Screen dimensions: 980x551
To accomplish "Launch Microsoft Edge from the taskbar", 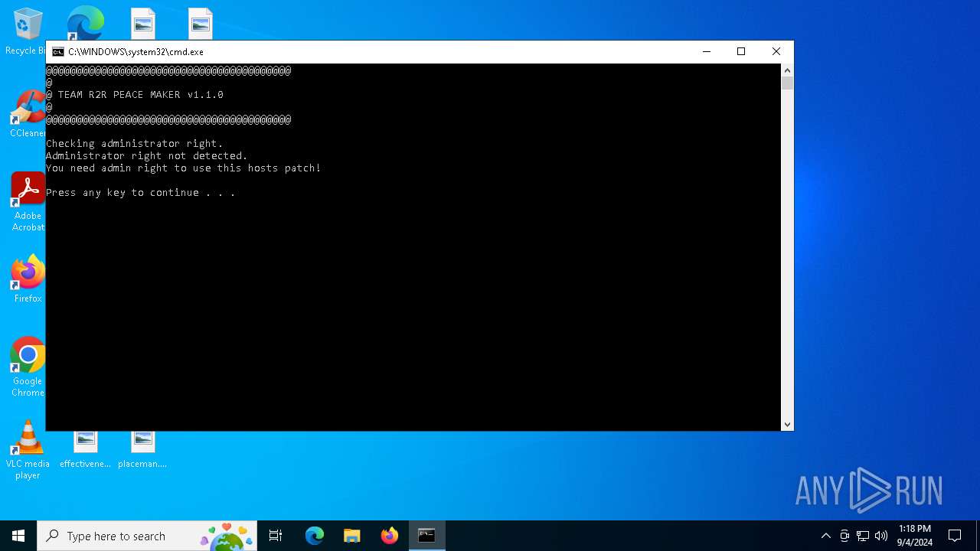I will 315,536.
